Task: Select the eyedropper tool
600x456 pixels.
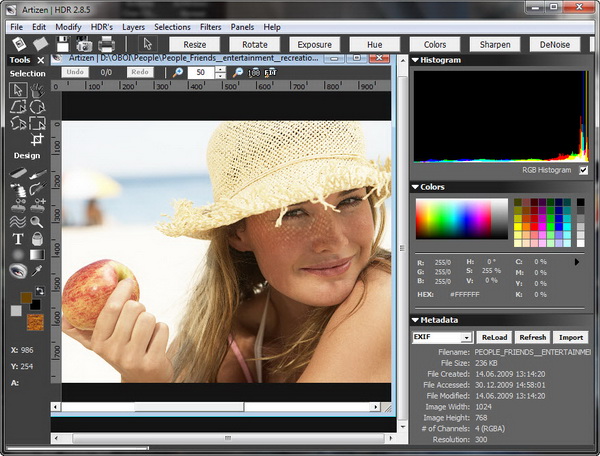Action: (37, 271)
